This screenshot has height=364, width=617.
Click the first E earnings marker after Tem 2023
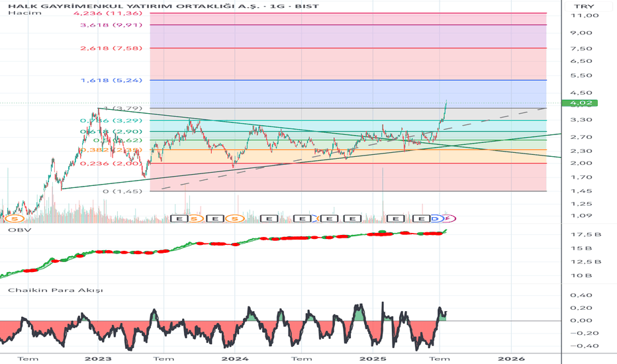pyautogui.click(x=179, y=219)
